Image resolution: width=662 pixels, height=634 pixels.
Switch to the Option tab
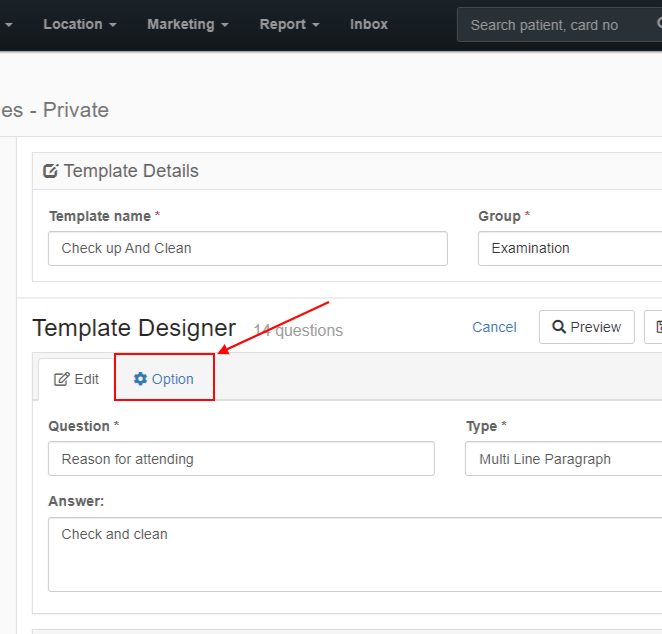164,379
